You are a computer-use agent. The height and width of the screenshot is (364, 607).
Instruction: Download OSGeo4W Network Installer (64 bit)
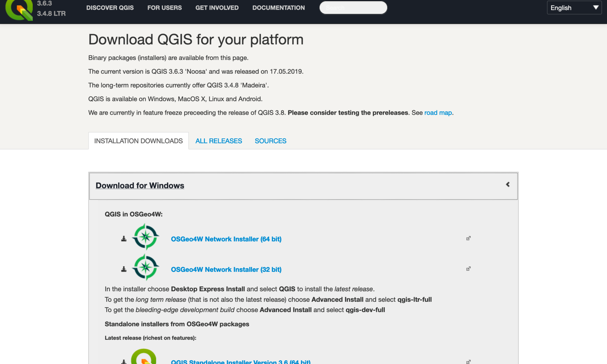(226, 239)
